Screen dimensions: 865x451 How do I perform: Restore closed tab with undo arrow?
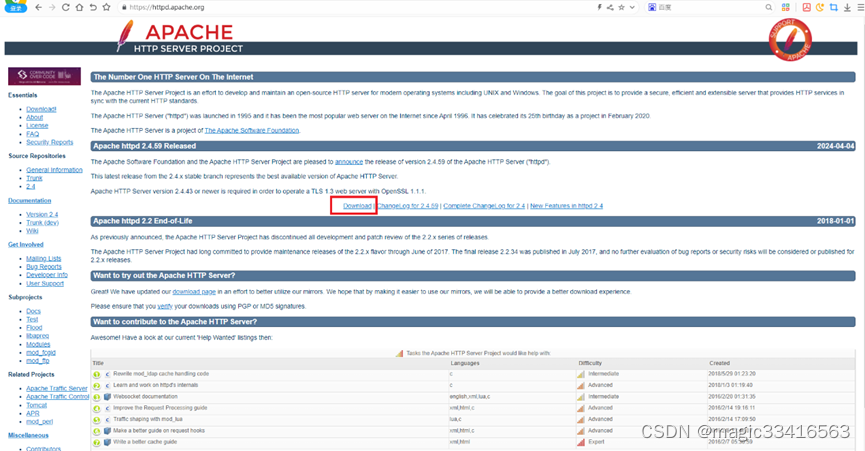(x=93, y=7)
